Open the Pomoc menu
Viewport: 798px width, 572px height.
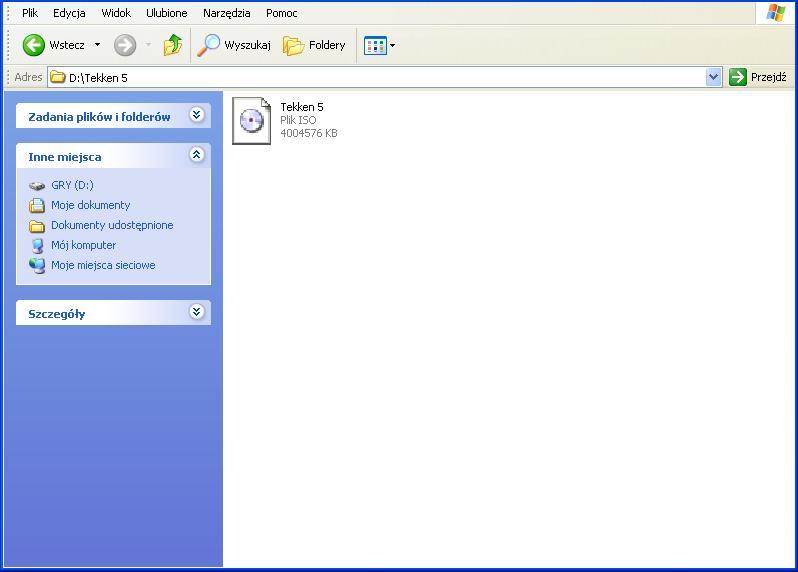coord(281,13)
